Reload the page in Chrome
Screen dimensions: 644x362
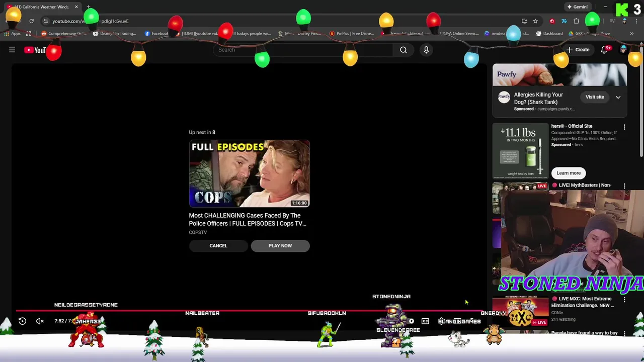(31, 21)
